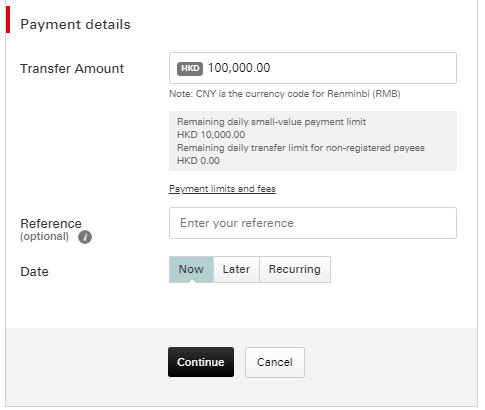Screen dimensions: 485x410
Task: Select the Now date option
Action: tap(191, 269)
